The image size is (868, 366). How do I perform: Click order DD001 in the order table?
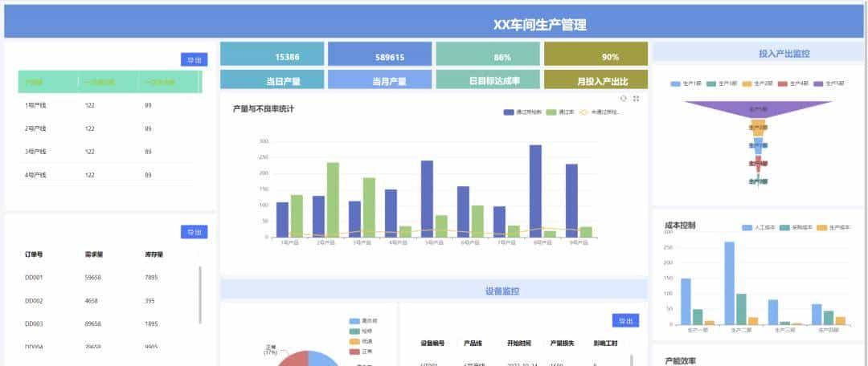34,278
